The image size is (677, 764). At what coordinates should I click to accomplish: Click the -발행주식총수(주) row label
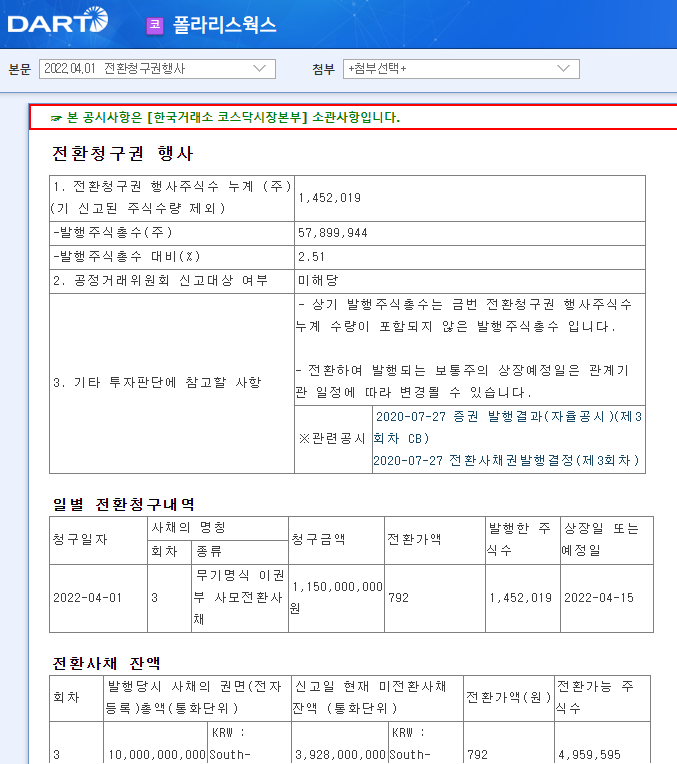click(x=113, y=232)
